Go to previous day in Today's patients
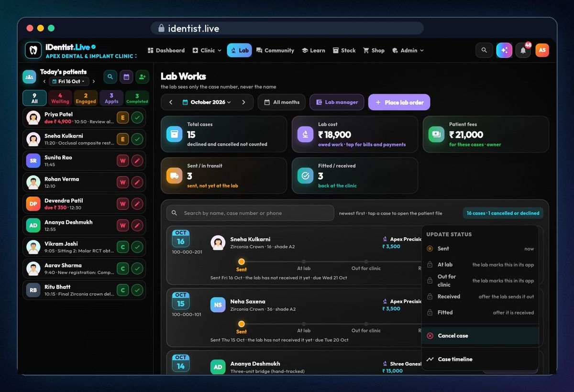574x392 pixels. 44,82
